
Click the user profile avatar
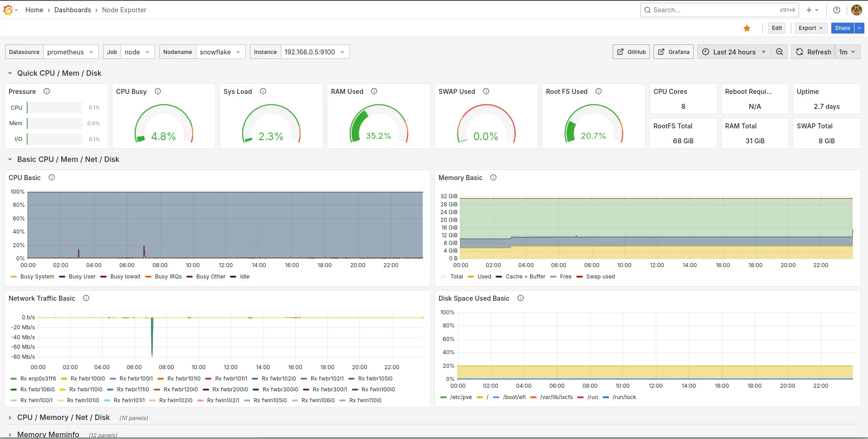click(856, 10)
